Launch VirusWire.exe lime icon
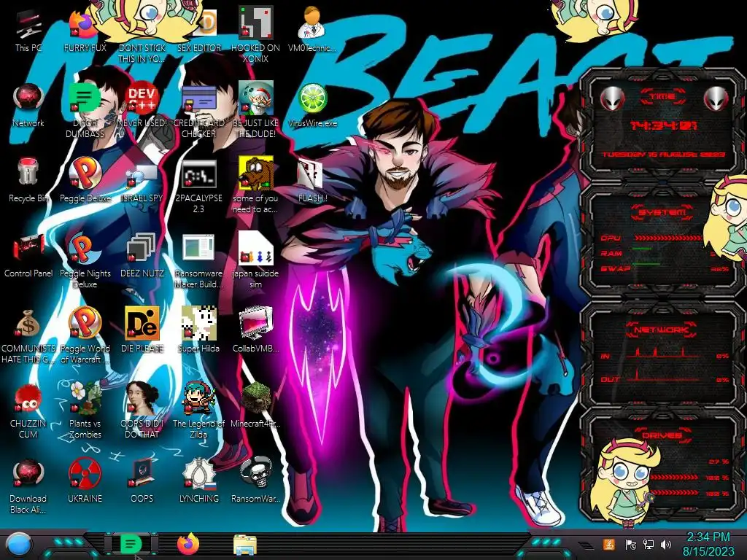 pyautogui.click(x=312, y=98)
